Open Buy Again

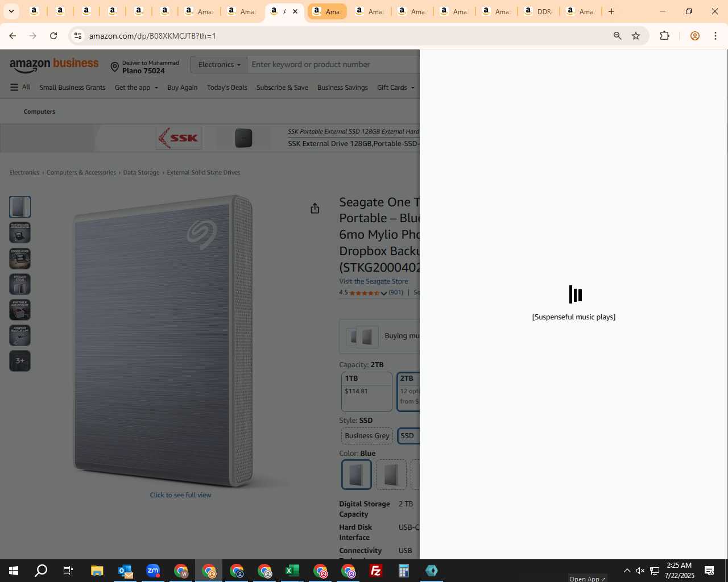coord(183,88)
